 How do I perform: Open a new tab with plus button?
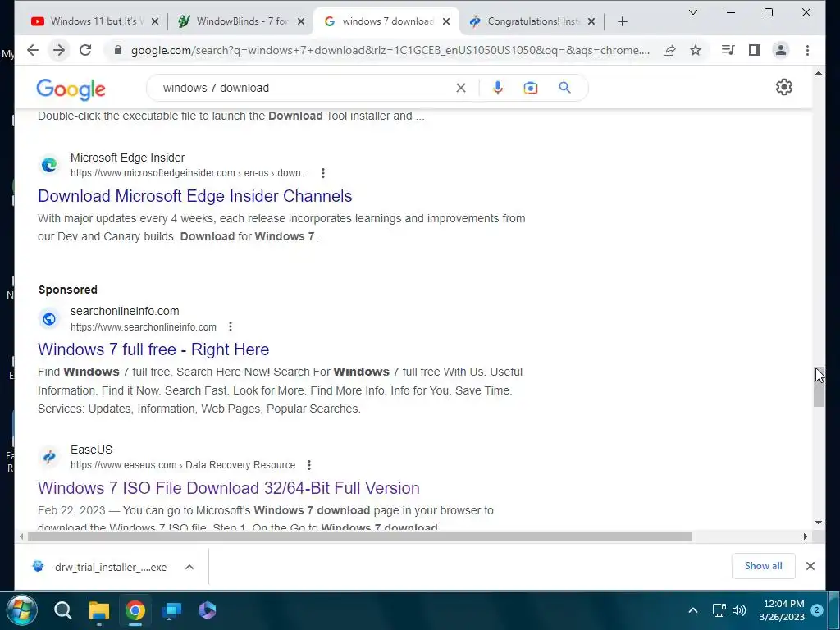point(622,21)
